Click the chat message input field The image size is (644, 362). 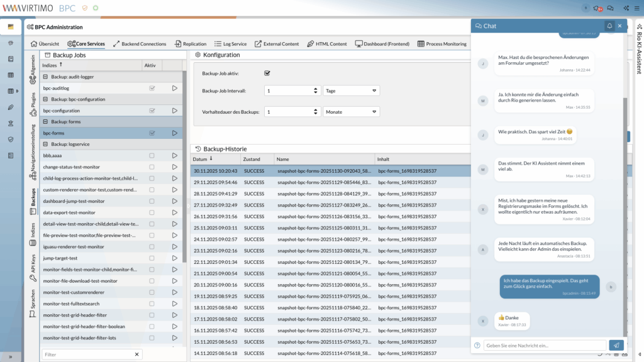[545, 345]
